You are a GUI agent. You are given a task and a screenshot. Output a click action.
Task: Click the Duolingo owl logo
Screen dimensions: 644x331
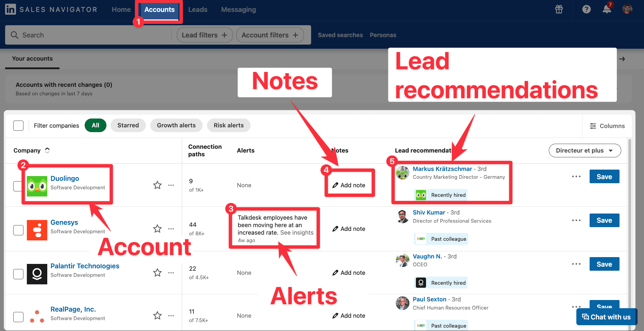pos(37,186)
